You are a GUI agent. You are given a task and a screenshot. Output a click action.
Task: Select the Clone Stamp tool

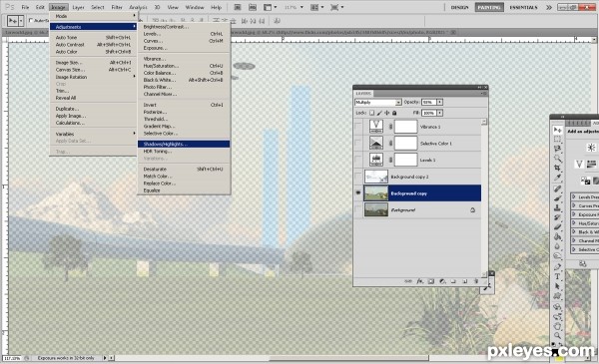pyautogui.click(x=557, y=208)
